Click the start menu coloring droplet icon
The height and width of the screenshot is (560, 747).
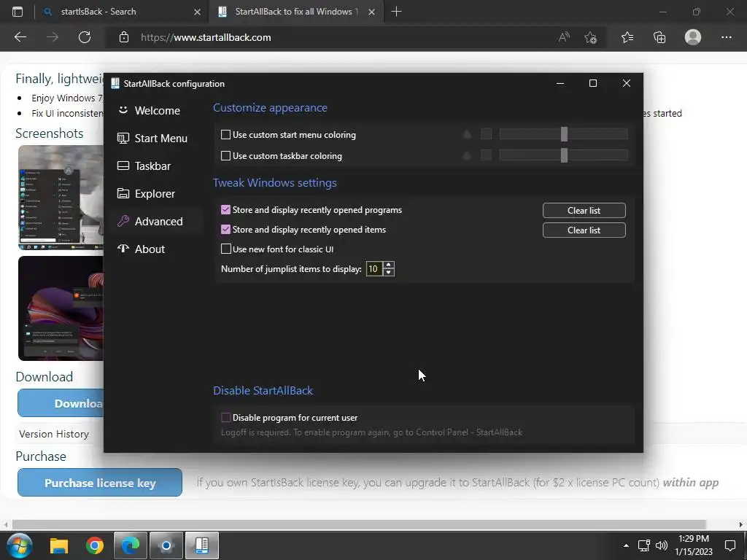click(467, 135)
